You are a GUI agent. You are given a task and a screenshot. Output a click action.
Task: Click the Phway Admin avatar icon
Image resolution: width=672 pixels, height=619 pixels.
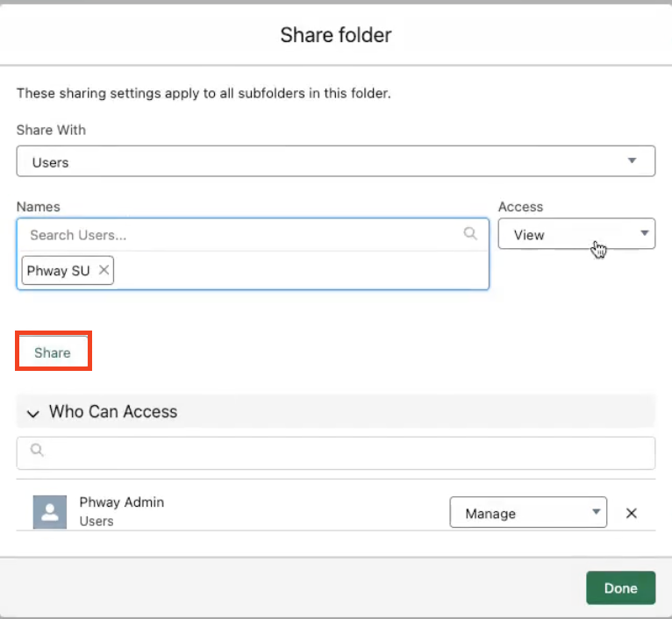49,512
